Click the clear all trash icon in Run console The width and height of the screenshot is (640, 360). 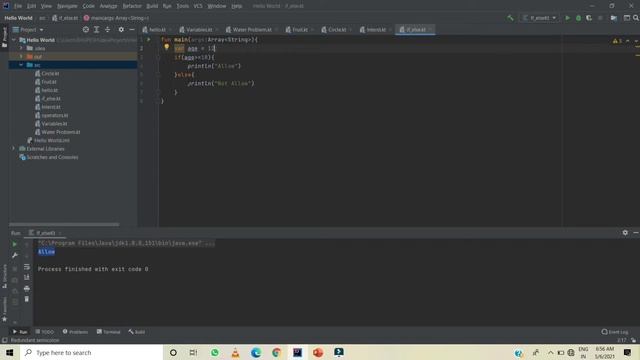click(27, 299)
